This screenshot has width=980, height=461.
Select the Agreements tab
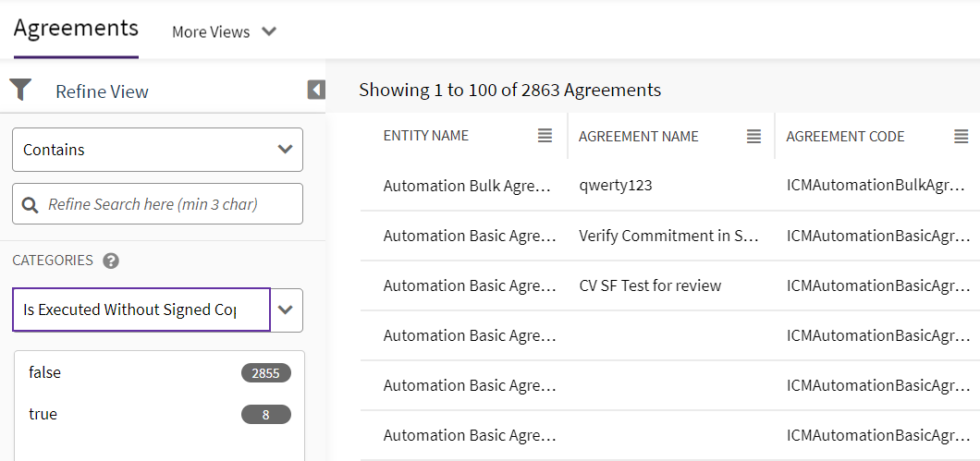[x=76, y=28]
